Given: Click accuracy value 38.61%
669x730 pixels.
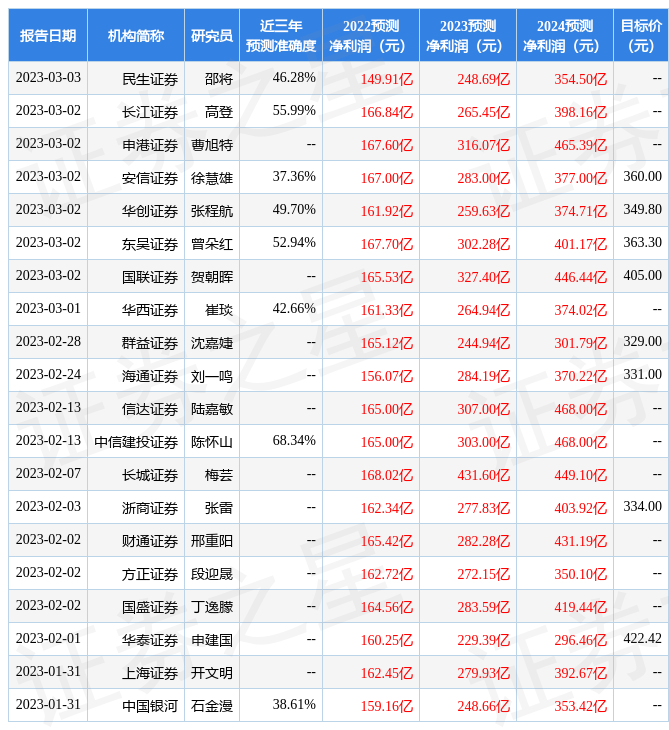Looking at the screenshot, I should (294, 704).
